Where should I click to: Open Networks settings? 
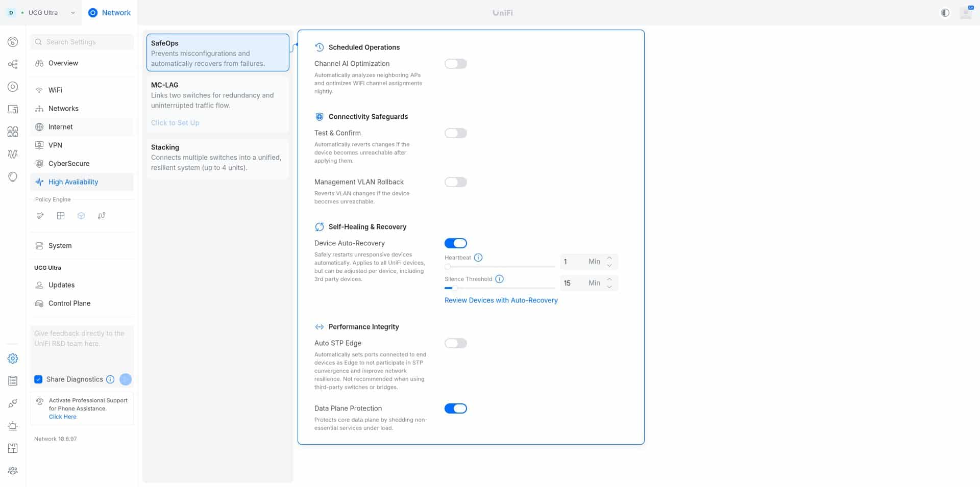click(82, 109)
